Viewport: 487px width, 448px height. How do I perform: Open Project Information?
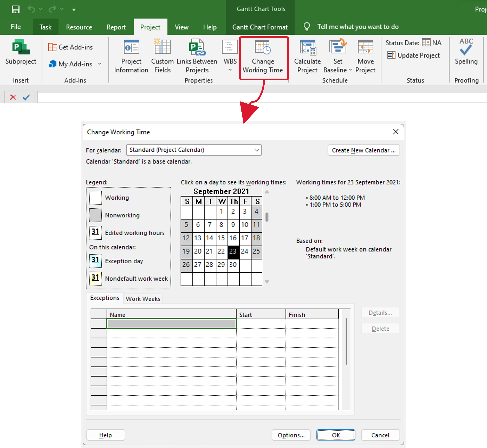tap(131, 56)
